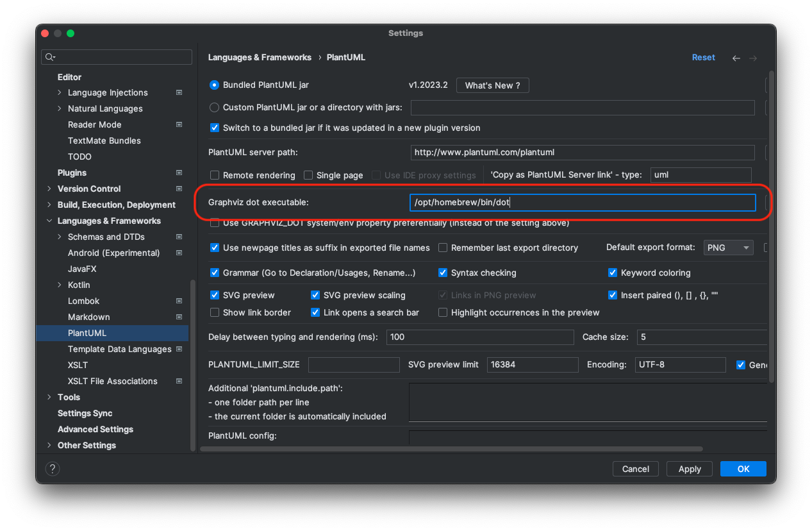Click project-level icon beside Markdown
Screen dimensions: 812x531
pos(179,317)
